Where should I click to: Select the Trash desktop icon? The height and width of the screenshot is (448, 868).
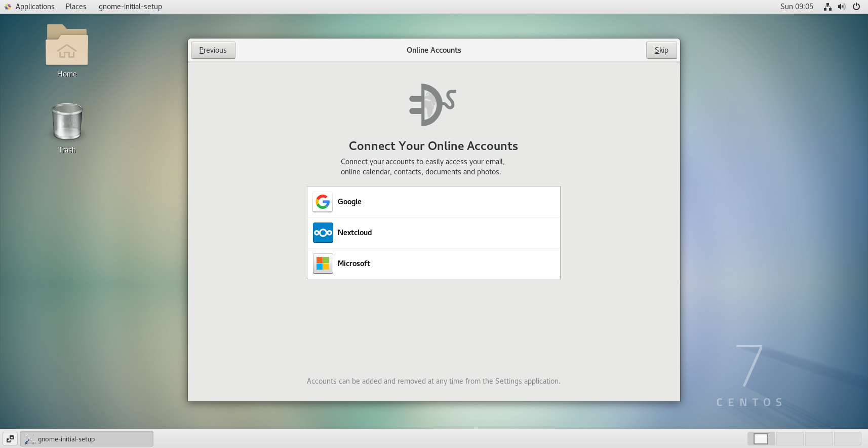(x=67, y=128)
